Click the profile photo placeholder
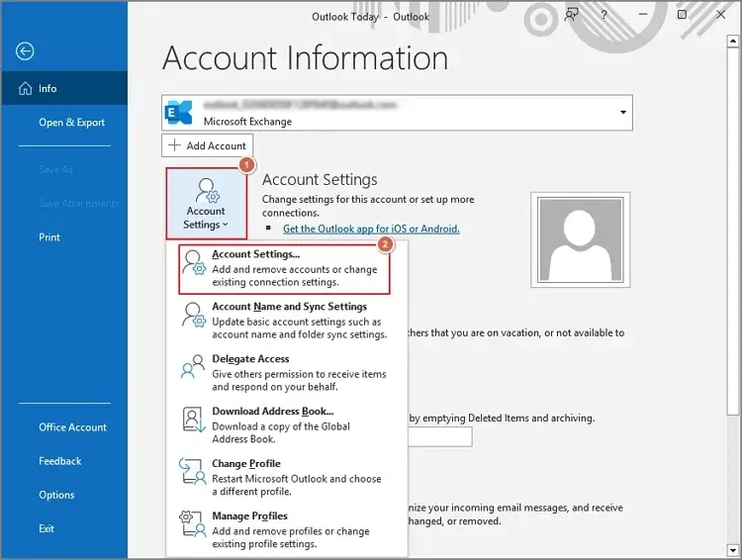Screen dimensions: 742x560 [x=580, y=239]
